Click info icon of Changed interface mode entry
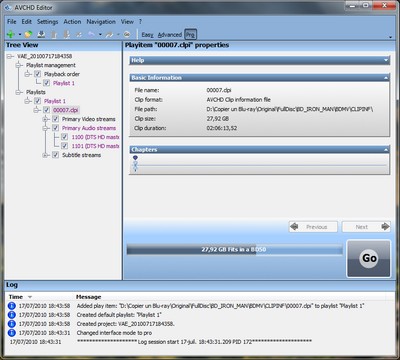This screenshot has height=360, width=400. pyautogui.click(x=12, y=333)
